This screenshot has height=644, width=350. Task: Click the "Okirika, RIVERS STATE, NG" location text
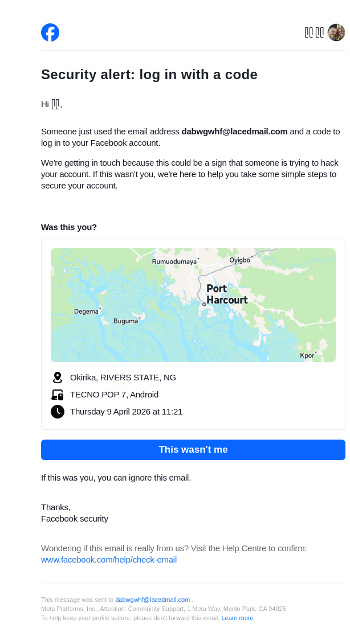click(x=123, y=378)
